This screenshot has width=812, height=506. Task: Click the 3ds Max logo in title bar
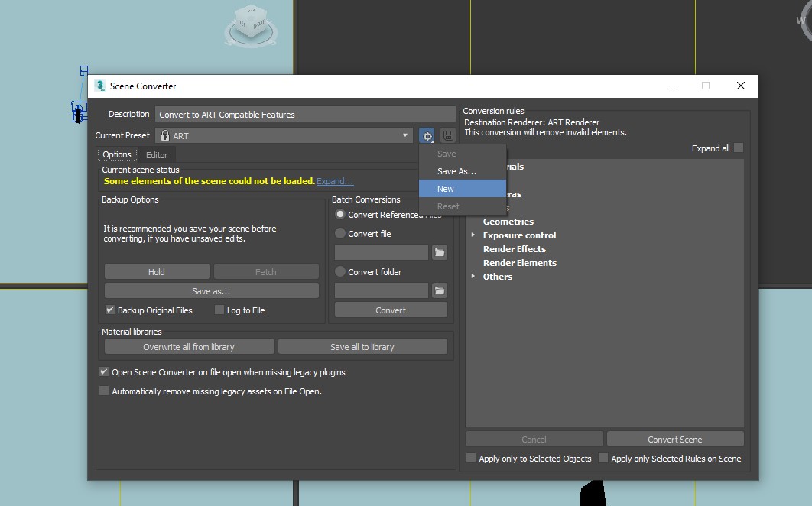[x=100, y=86]
